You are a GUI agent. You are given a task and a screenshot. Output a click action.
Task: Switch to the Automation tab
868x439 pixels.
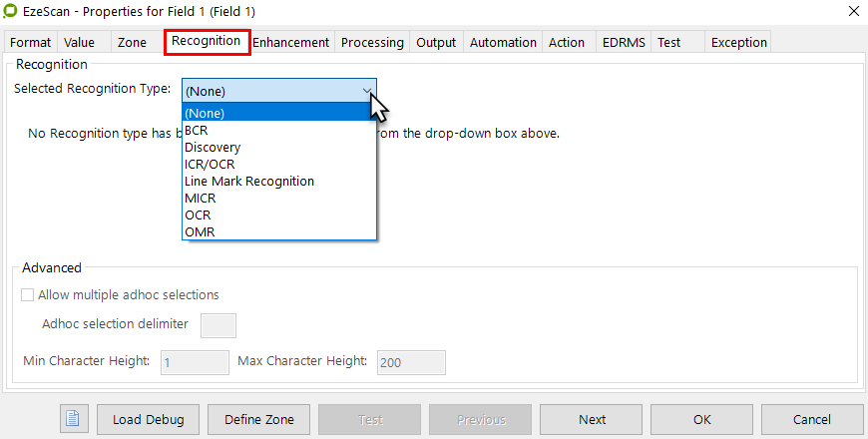(x=503, y=42)
